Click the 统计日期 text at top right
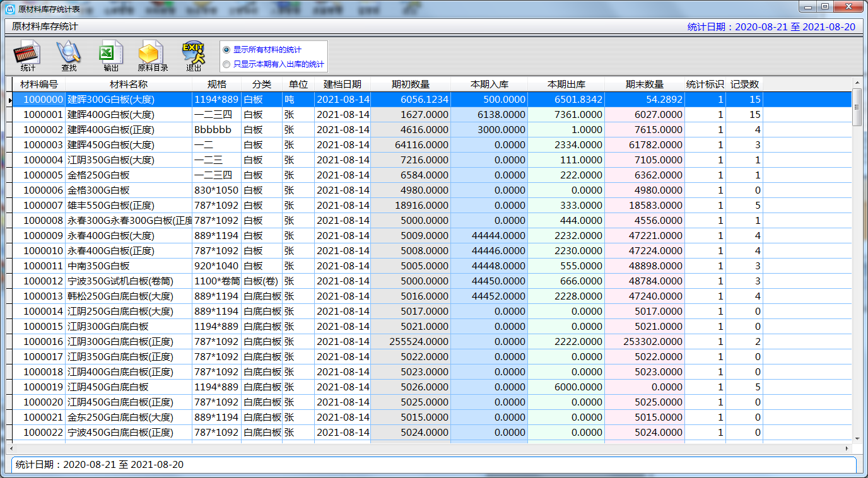868x478 pixels. tap(771, 27)
